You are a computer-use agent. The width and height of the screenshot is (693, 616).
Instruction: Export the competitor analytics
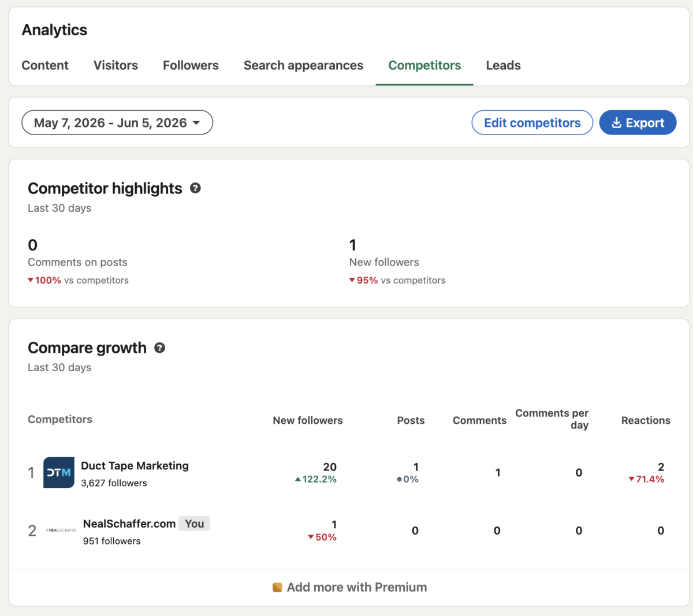[638, 122]
